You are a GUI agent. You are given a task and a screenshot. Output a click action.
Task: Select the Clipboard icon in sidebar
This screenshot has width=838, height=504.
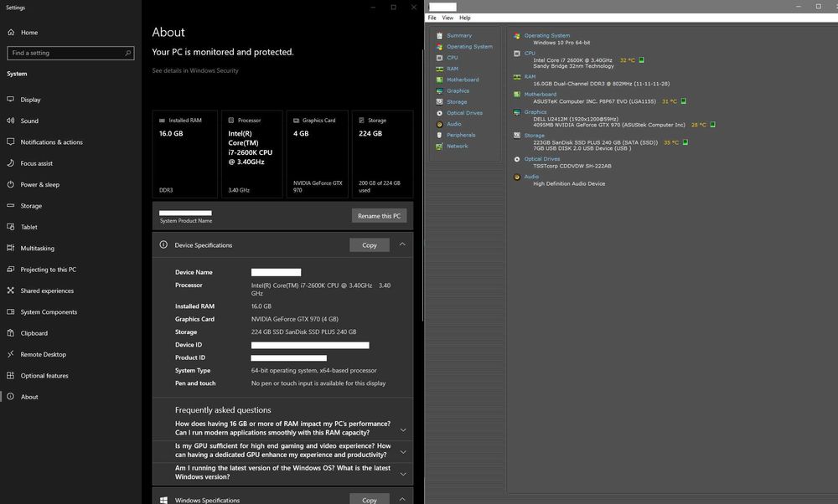[11, 332]
